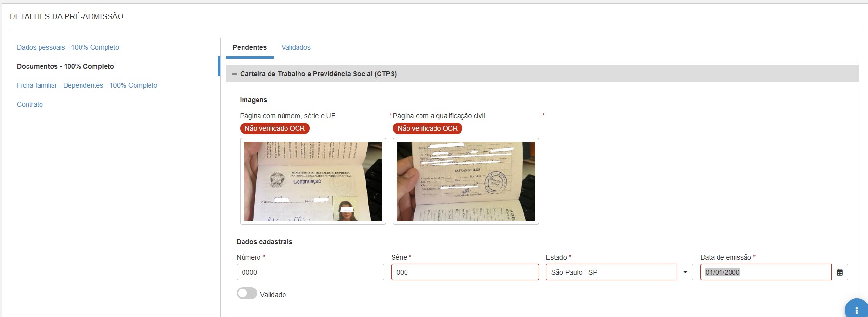Click the Carteira de Trabalho section header
This screenshot has width=868, height=317.
(542, 74)
